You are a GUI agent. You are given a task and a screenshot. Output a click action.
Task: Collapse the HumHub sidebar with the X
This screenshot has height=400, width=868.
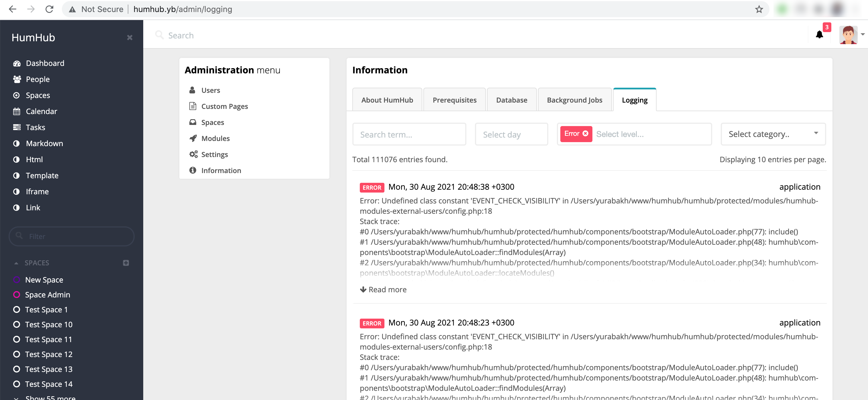[130, 38]
